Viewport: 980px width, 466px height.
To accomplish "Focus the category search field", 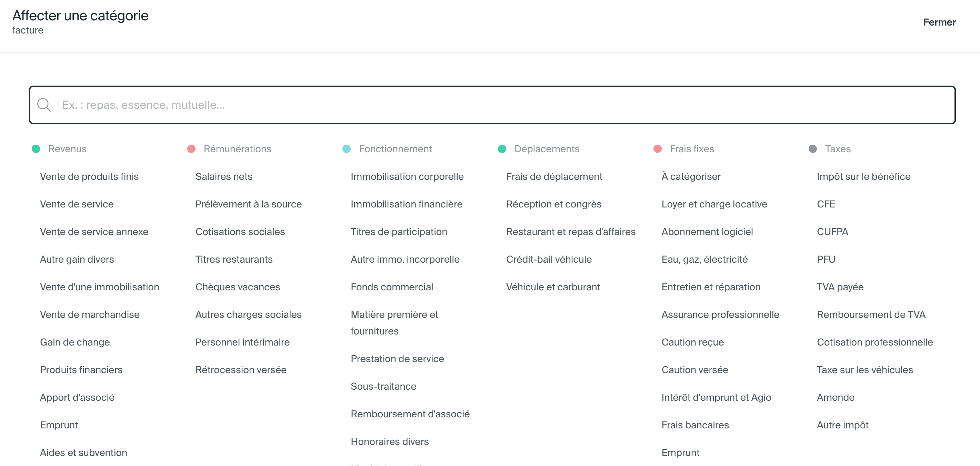I will [x=494, y=105].
